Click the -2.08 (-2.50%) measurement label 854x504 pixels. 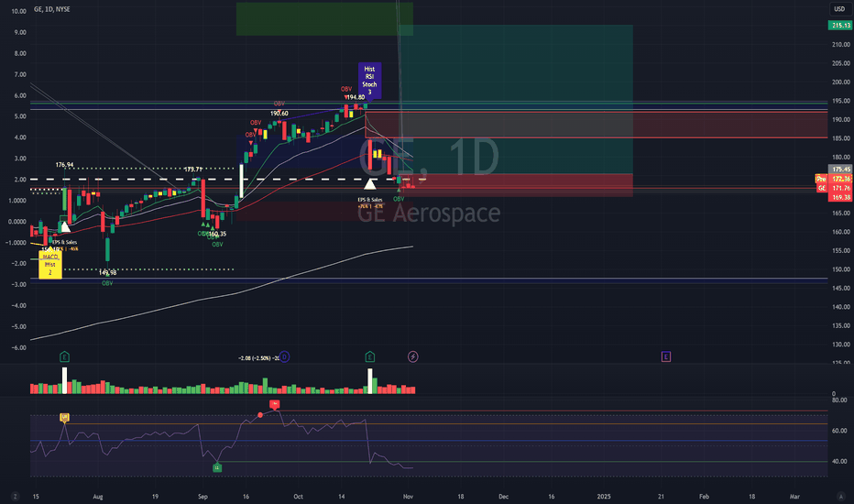click(258, 358)
